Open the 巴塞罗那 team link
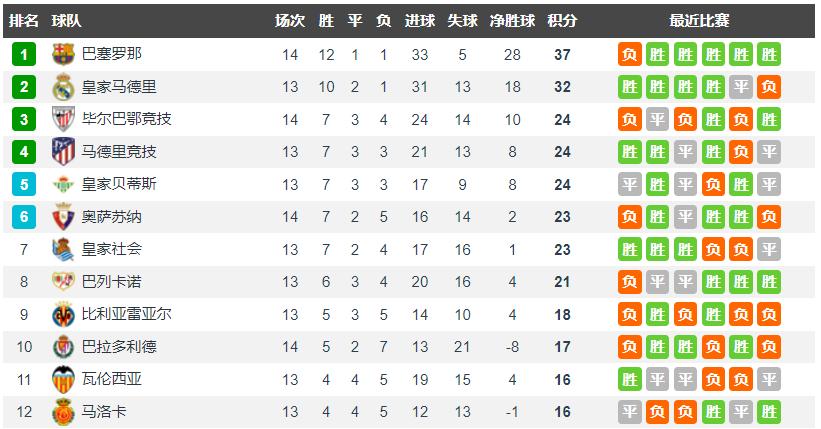The width and height of the screenshot is (821, 429). [111, 55]
